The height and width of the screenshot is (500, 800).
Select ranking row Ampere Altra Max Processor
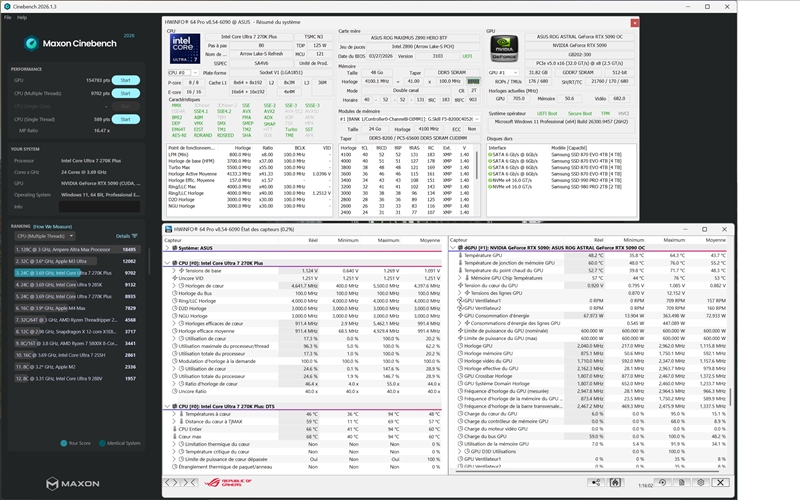point(76,249)
